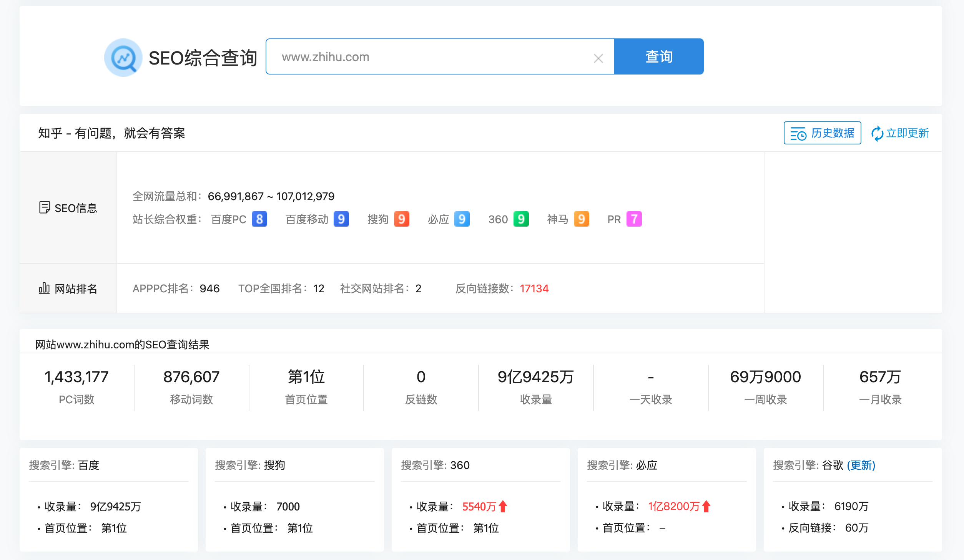Click the red 17134 backlink count
The width and height of the screenshot is (964, 560).
534,288
